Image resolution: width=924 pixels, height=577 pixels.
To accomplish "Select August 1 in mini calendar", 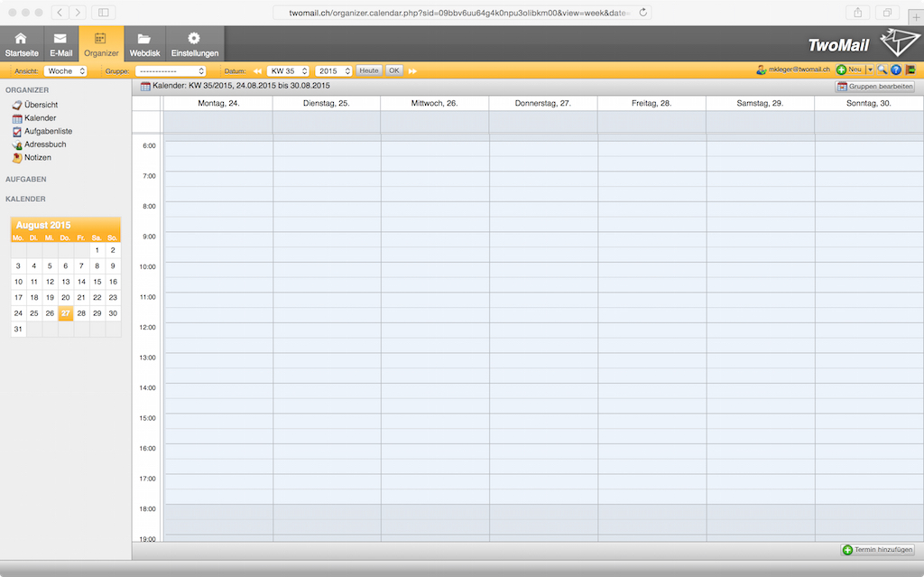I will pyautogui.click(x=97, y=250).
